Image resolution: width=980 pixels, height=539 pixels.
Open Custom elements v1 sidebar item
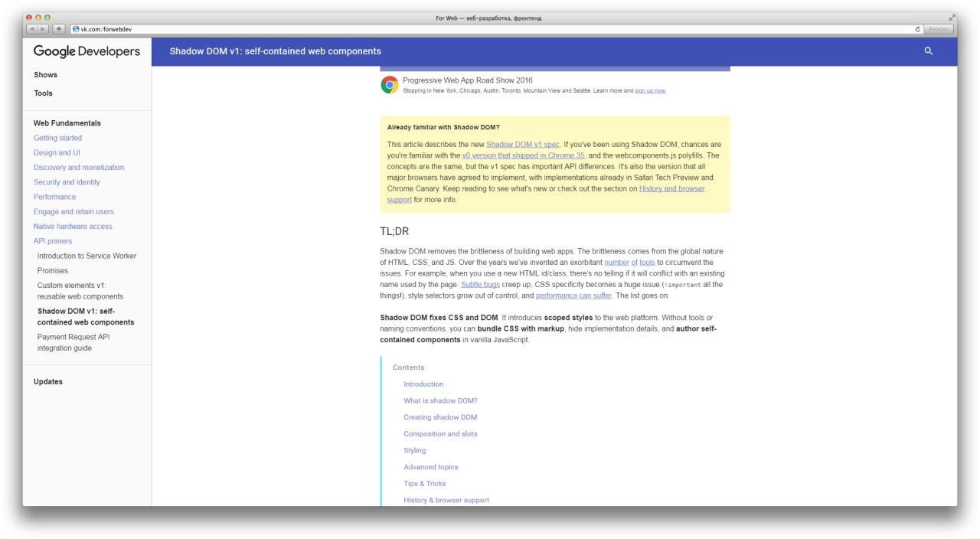coord(80,291)
